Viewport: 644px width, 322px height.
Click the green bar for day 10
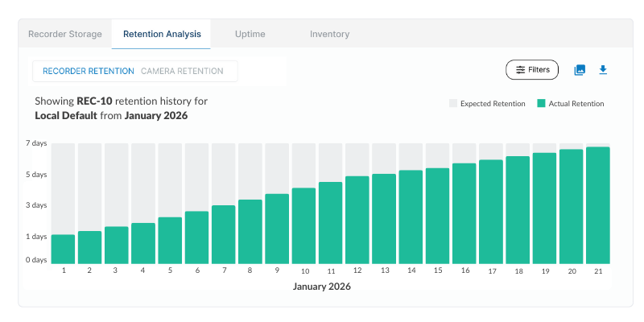pyautogui.click(x=303, y=225)
